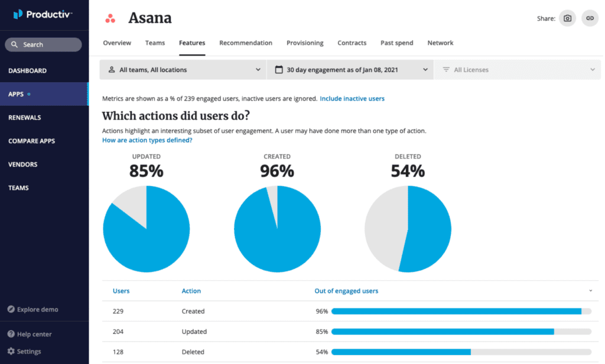Screen dimensions: 605x364
Task: Click the 128 users cell
Action: (118, 352)
